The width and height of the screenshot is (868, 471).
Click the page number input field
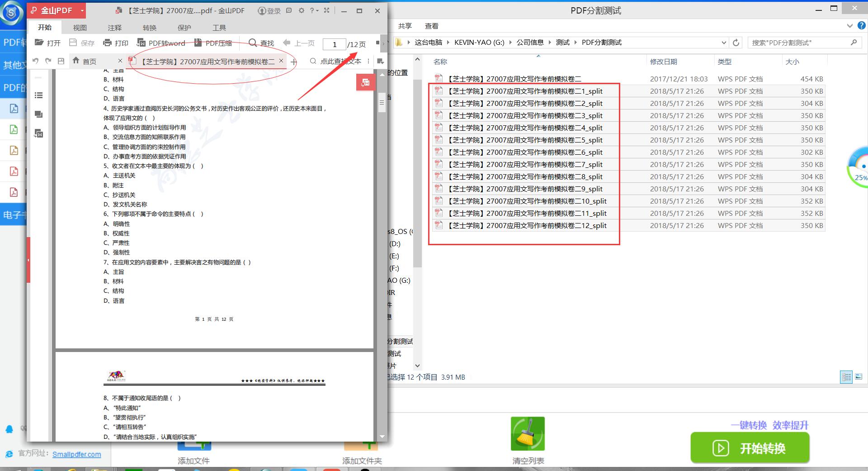pos(334,44)
